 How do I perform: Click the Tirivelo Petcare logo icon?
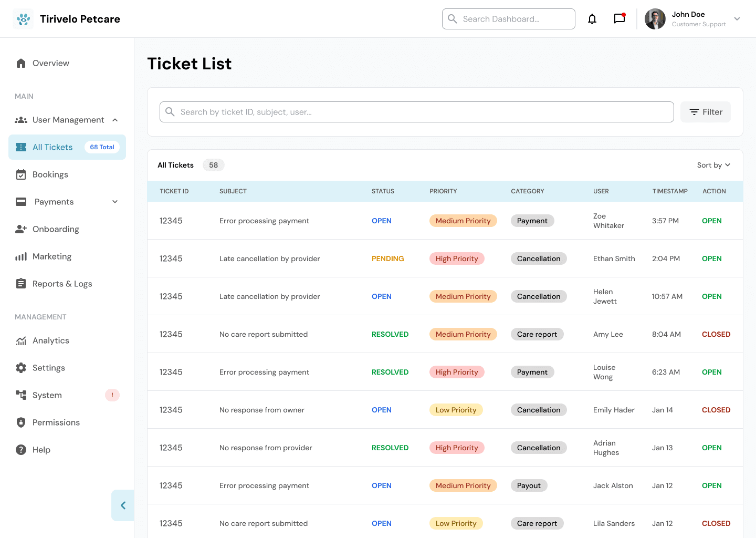click(x=23, y=19)
